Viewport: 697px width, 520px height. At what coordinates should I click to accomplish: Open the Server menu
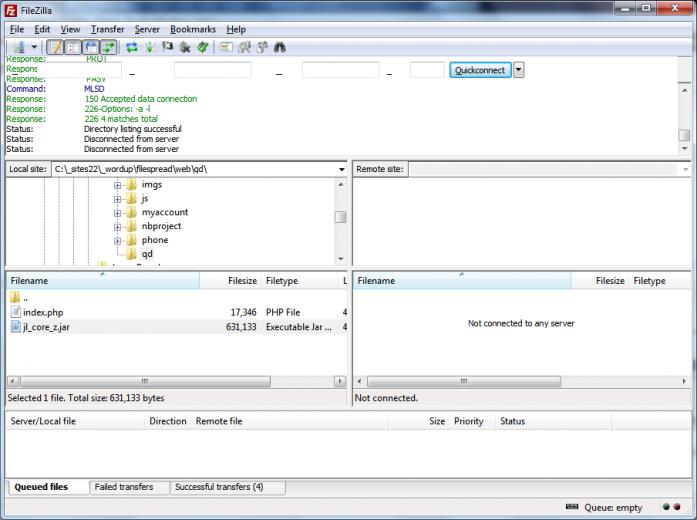tap(147, 29)
